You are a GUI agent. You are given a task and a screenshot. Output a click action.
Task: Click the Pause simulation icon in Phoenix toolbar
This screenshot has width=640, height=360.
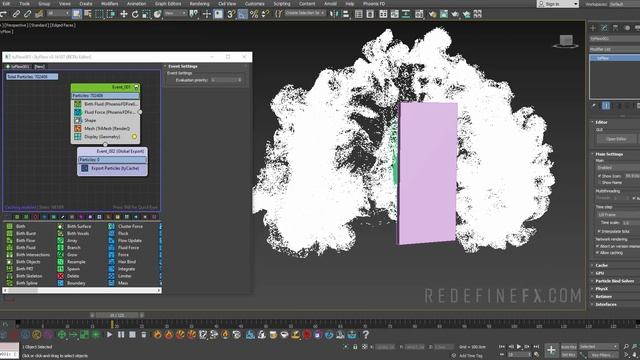pos(121,335)
